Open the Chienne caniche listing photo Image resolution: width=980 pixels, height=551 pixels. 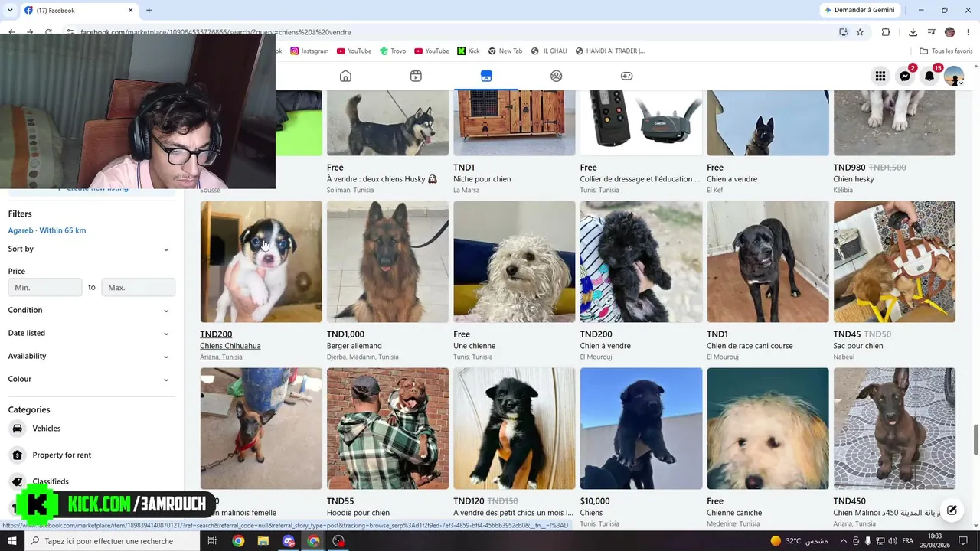[x=768, y=429]
